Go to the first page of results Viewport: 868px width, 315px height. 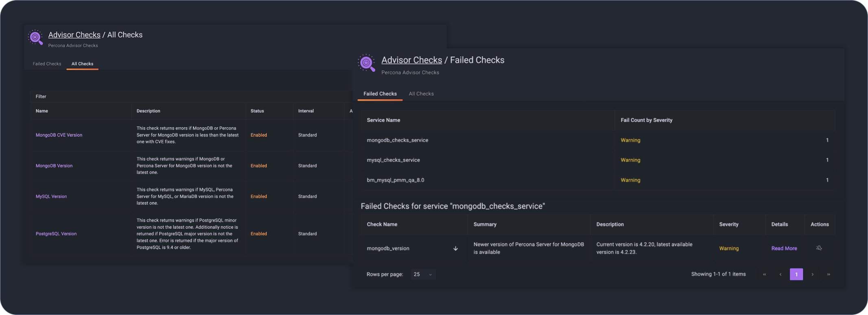pyautogui.click(x=764, y=274)
